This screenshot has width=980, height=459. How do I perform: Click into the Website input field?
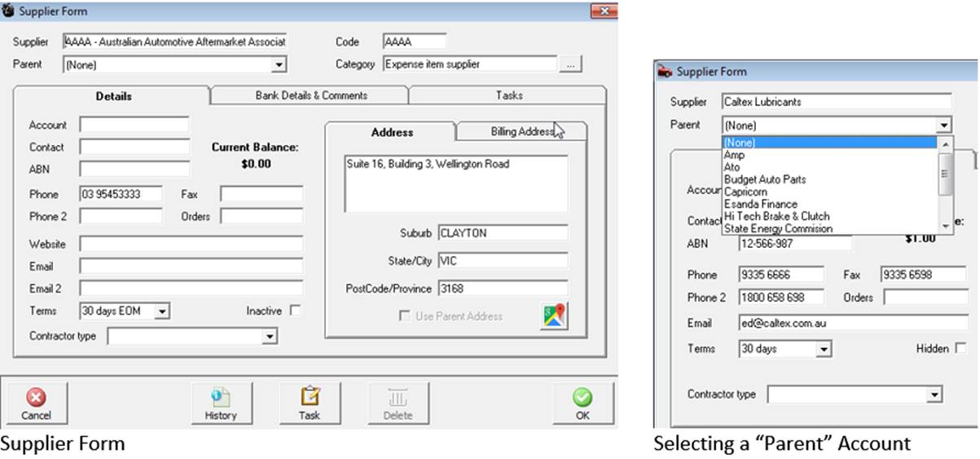tap(191, 244)
